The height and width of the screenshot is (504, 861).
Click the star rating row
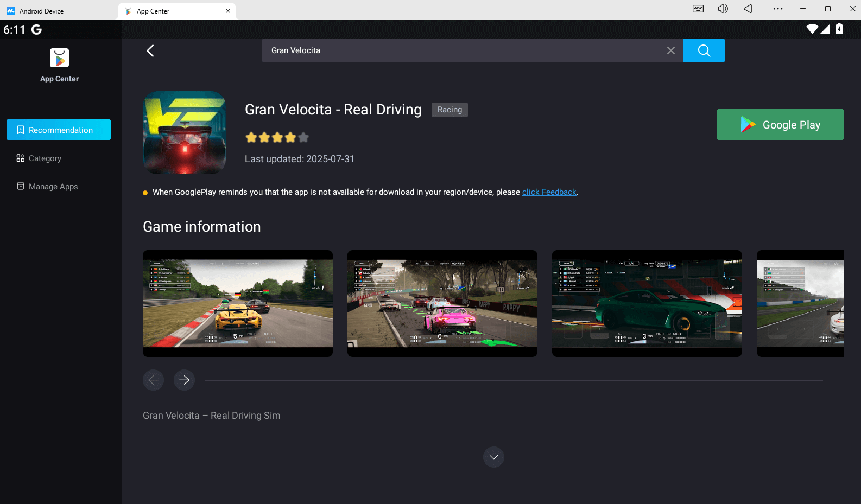pos(277,138)
